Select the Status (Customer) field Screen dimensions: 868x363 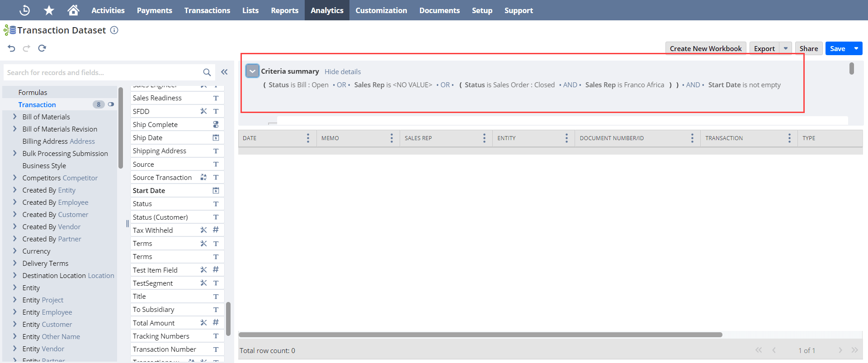pyautogui.click(x=177, y=217)
